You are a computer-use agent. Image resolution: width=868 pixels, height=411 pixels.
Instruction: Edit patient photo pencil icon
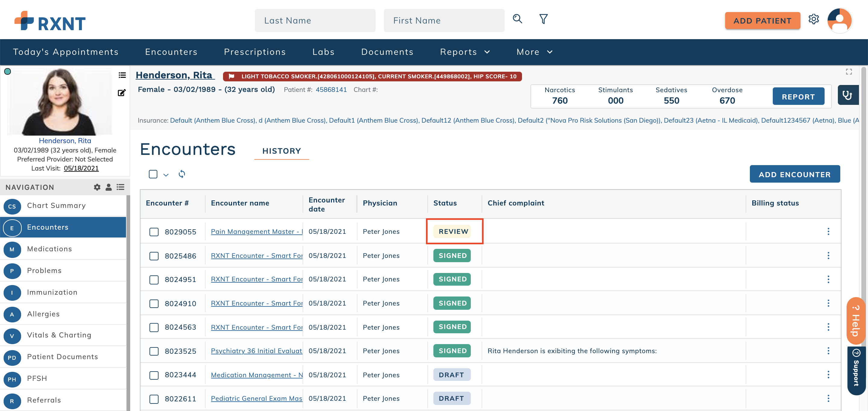pos(122,93)
